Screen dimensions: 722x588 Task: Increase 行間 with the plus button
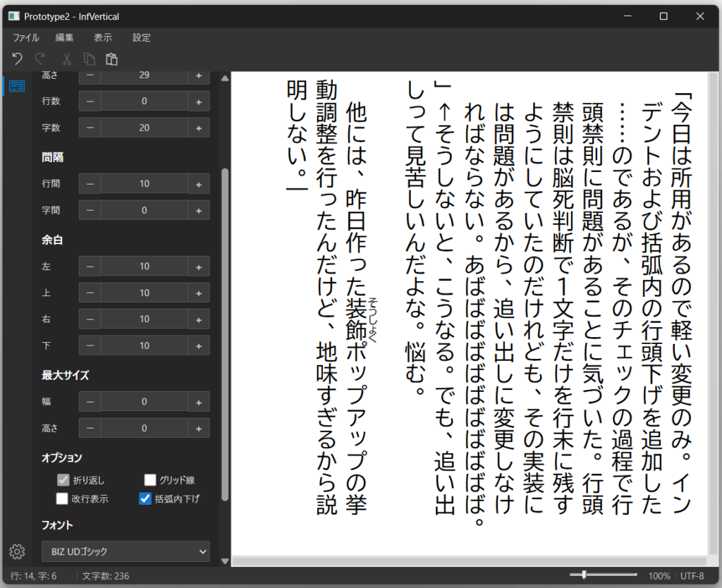tap(199, 184)
